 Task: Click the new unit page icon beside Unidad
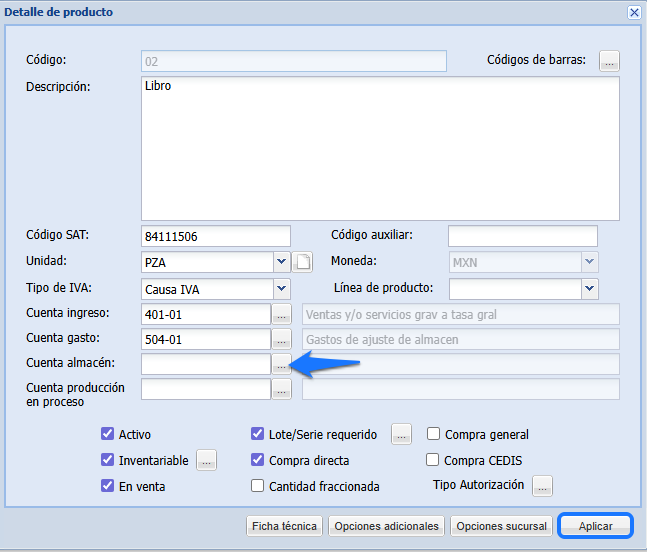[x=303, y=262]
